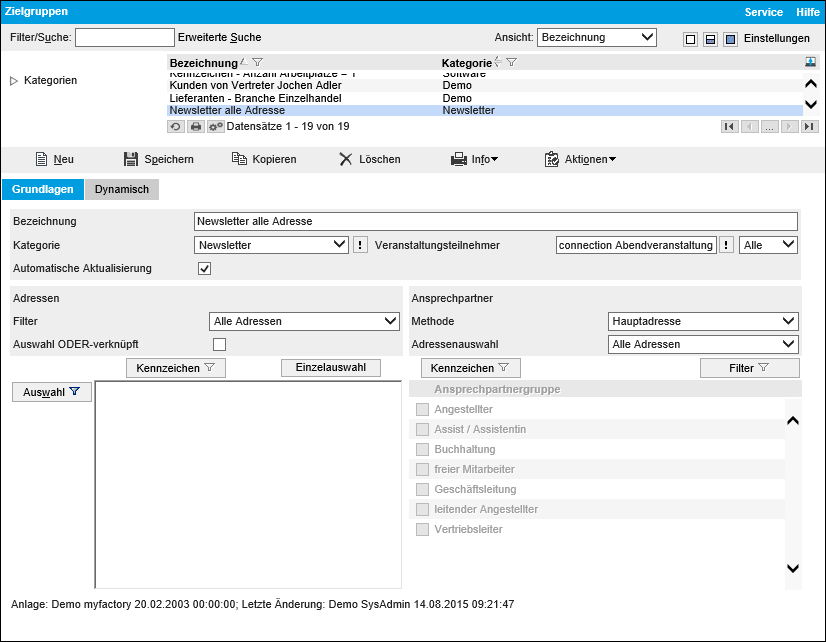Click the Veranstaltungsteilnehmer text field
This screenshot has width=826, height=642.
[x=636, y=245]
